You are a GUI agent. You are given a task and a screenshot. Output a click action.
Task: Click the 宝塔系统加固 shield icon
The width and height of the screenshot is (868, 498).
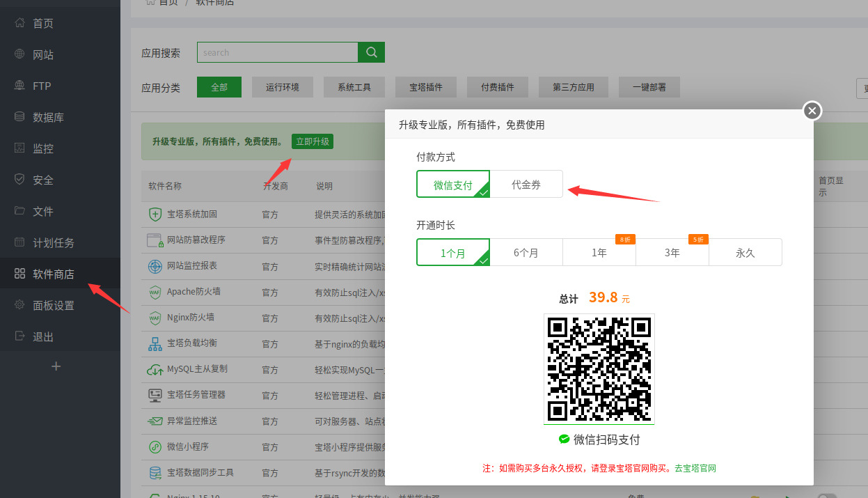click(155, 215)
